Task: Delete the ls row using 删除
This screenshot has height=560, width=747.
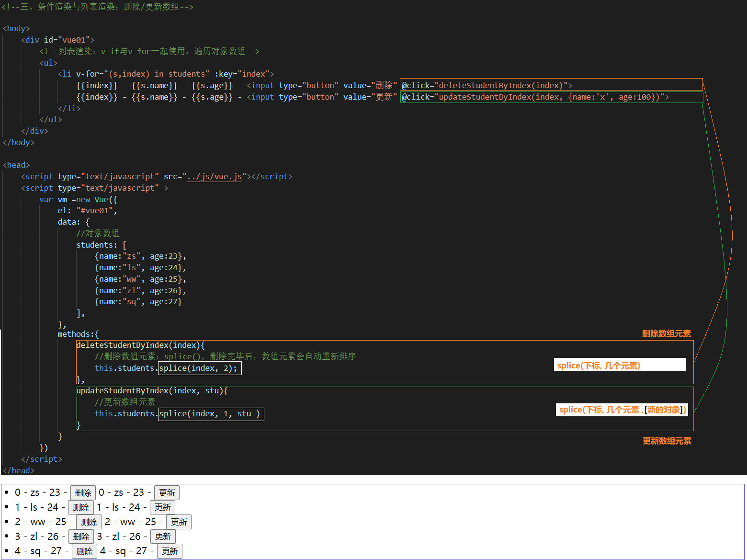Action: pos(81,507)
